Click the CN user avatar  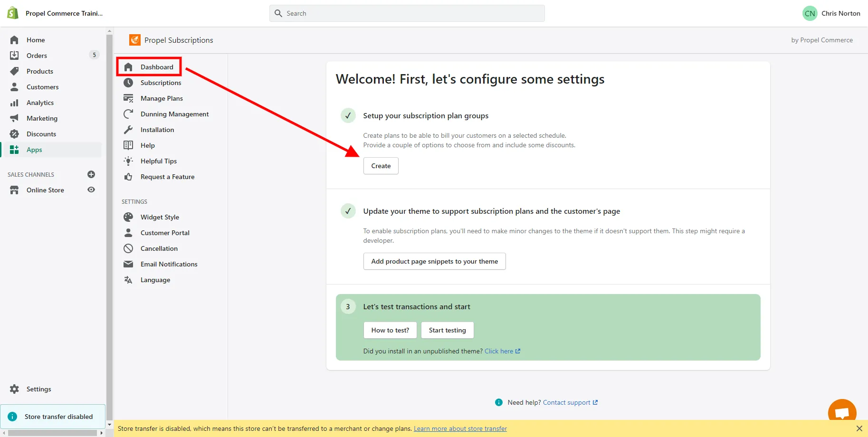810,13
